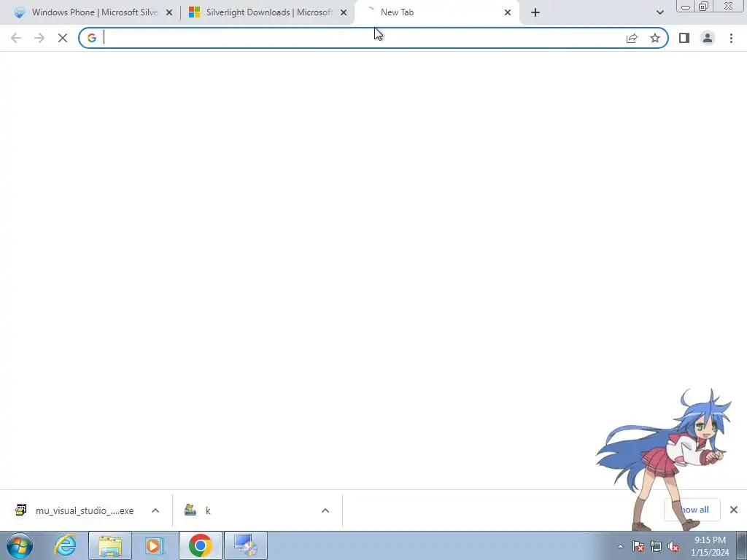Viewport: 747px width, 560px height.
Task: Click the Show desktop strip
Action: 742,546
